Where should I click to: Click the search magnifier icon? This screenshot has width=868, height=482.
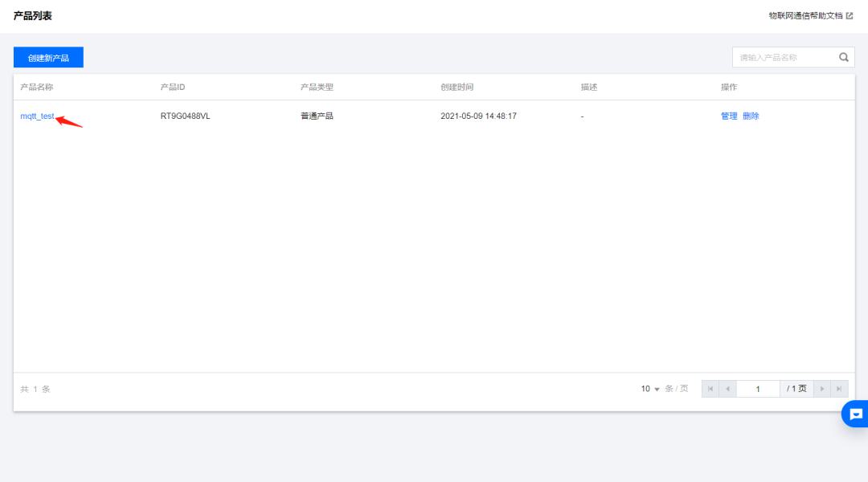click(844, 57)
